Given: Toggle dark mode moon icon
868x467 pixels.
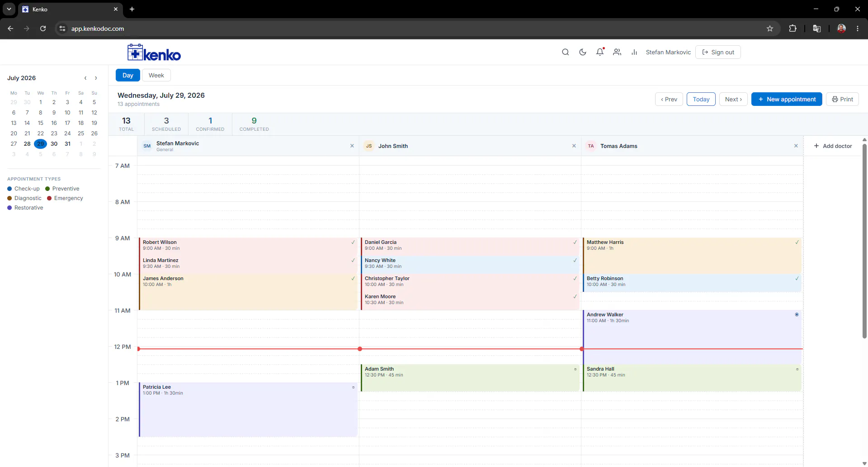Looking at the screenshot, I should point(583,52).
